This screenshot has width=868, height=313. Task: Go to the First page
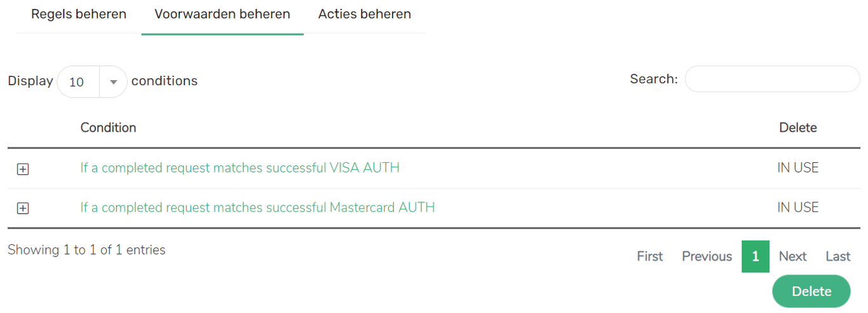tap(649, 256)
